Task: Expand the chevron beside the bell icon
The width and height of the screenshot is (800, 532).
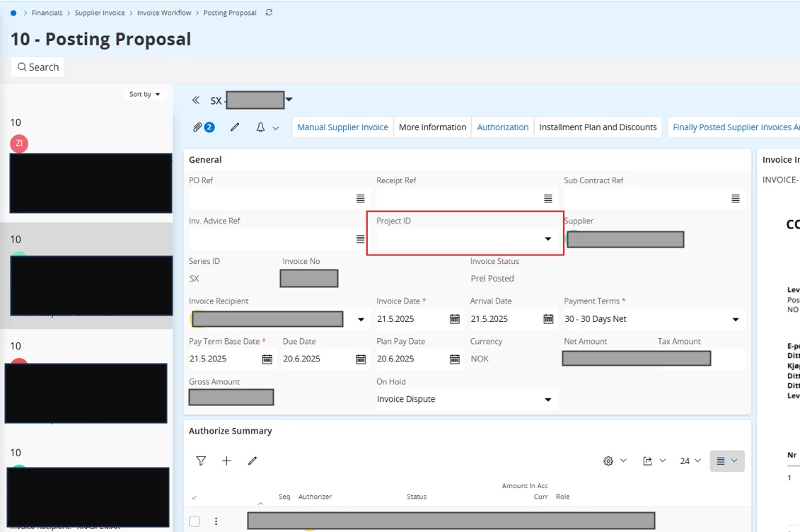Action: (276, 128)
